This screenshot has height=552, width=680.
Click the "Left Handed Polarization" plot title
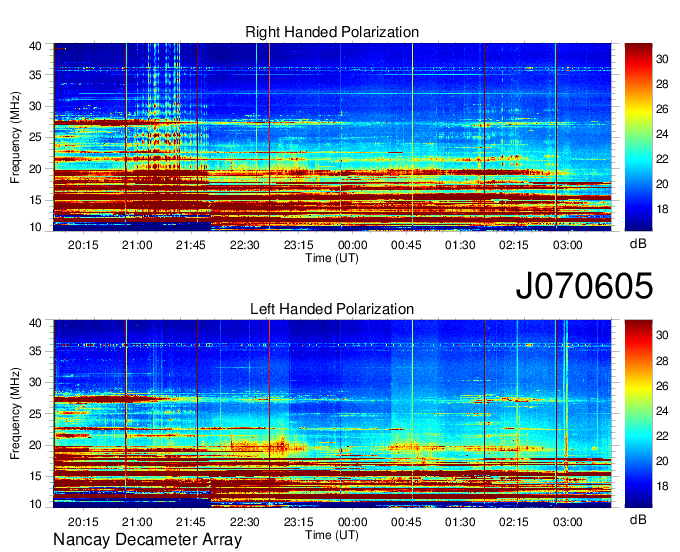click(332, 309)
